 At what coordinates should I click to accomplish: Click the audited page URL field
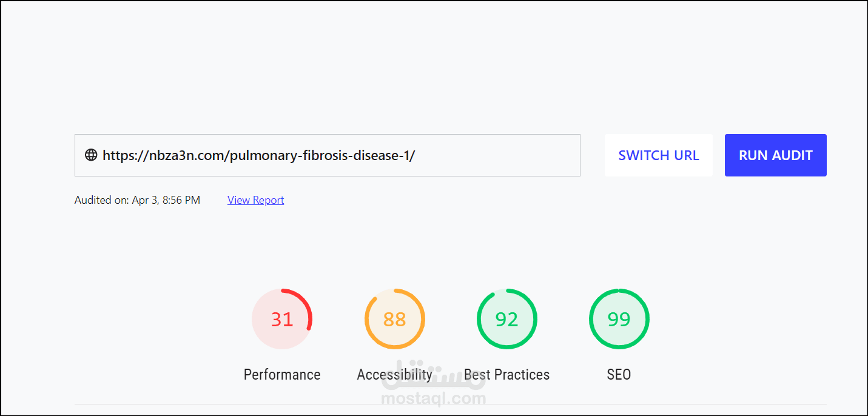pos(328,155)
